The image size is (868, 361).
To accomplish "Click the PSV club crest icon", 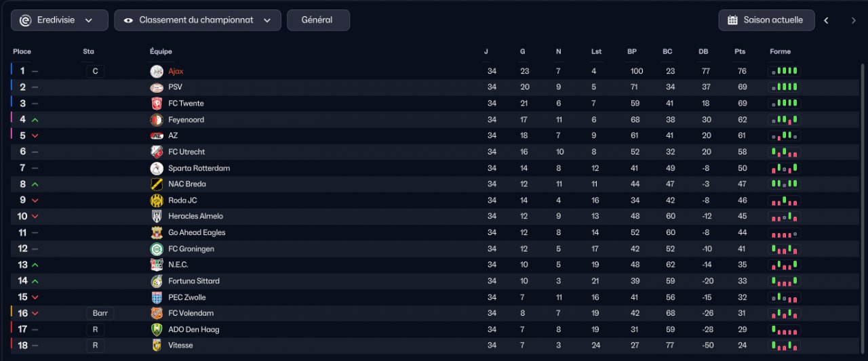I will click(157, 87).
